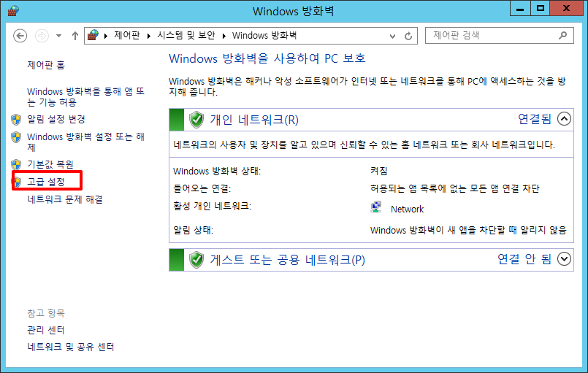Screen dimensions: 588x373
Task: Click the Network name text
Action: [x=408, y=209]
